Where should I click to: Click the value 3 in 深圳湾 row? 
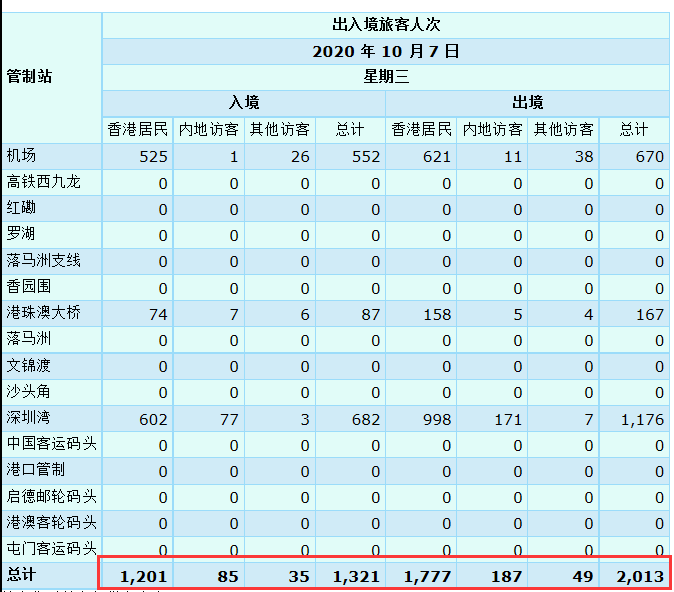[x=305, y=420]
